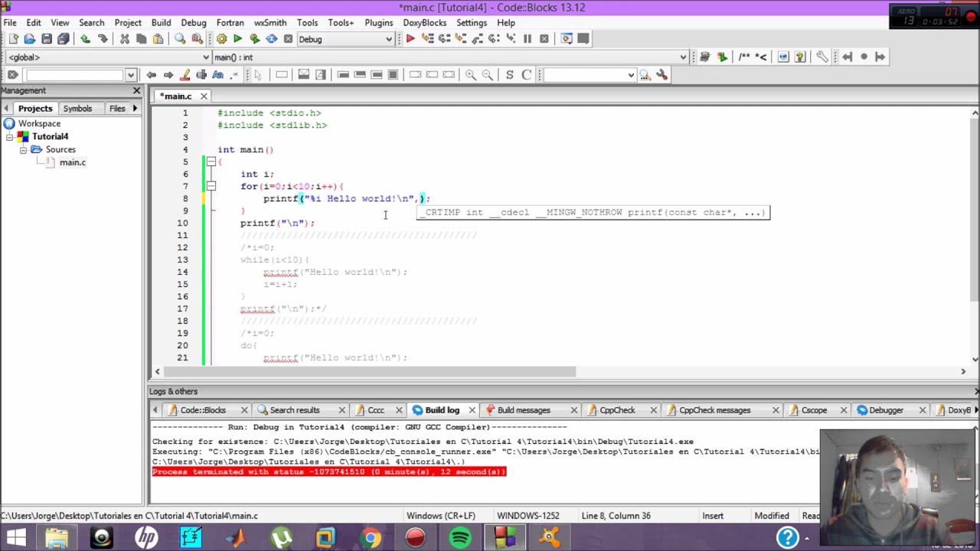
Task: Click the Build and run icon
Action: click(x=255, y=39)
